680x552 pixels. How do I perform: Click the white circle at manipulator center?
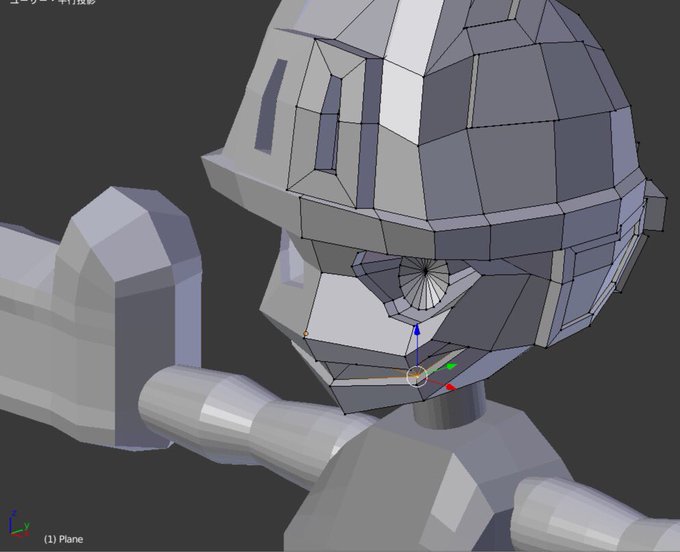pos(417,377)
